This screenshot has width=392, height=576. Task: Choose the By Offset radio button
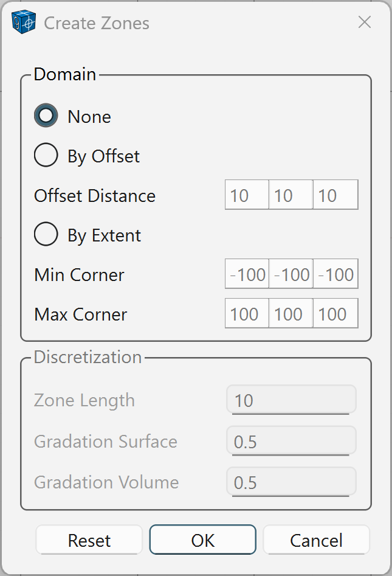(x=46, y=156)
